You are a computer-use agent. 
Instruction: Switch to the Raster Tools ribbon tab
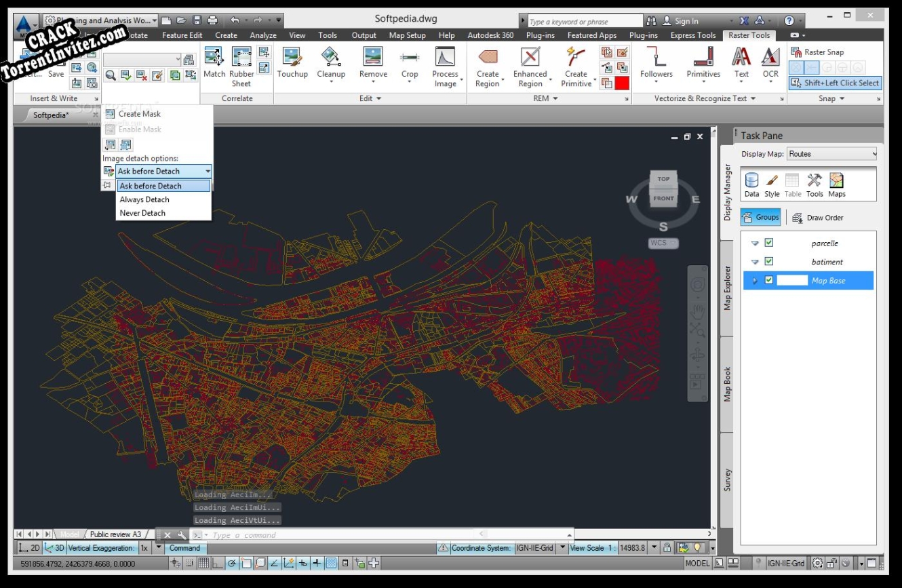[749, 35]
